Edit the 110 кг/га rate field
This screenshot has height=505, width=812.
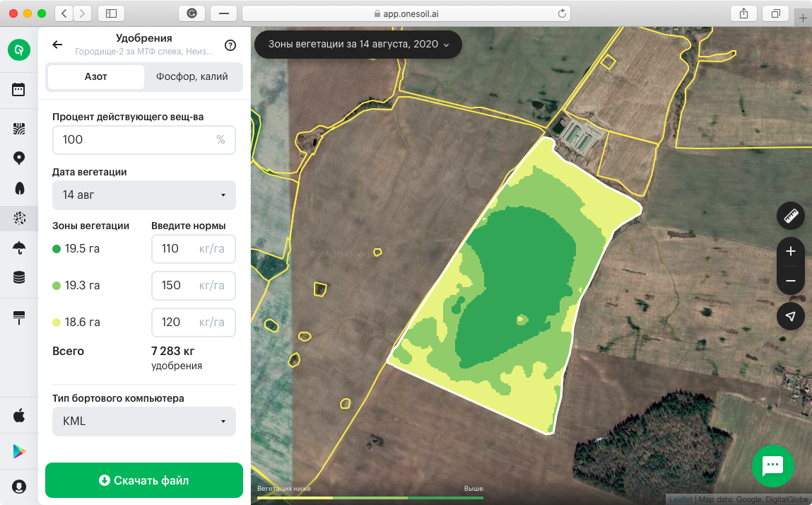click(194, 249)
